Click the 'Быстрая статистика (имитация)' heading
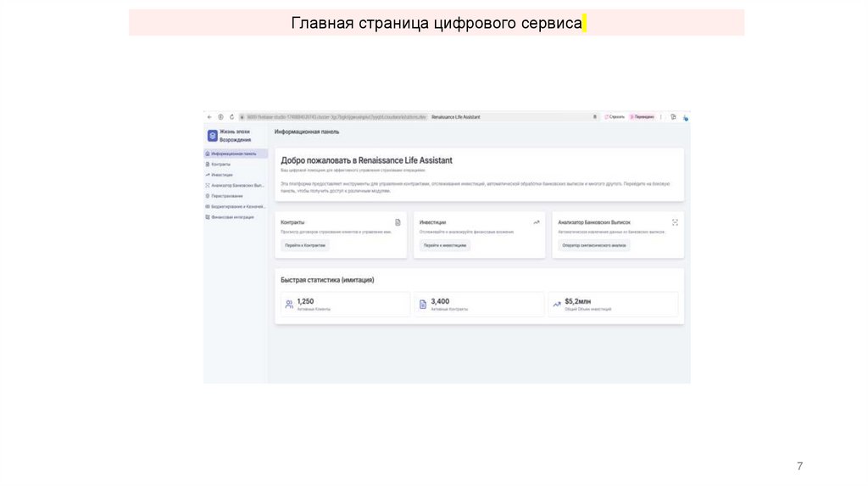 [327, 280]
